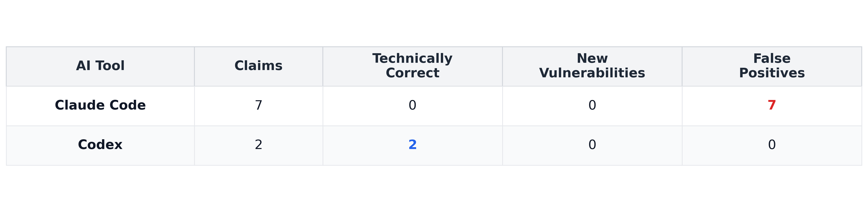868x212 pixels.
Task: Click the word Correct in the header
Action: click(412, 73)
